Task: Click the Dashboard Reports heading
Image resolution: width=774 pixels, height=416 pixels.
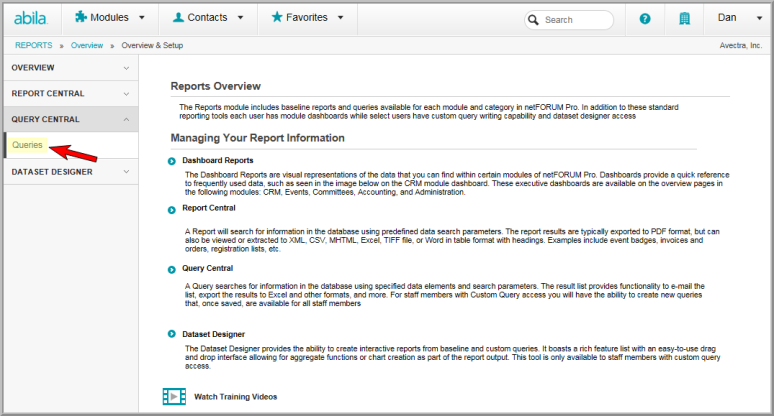Action: (218, 160)
